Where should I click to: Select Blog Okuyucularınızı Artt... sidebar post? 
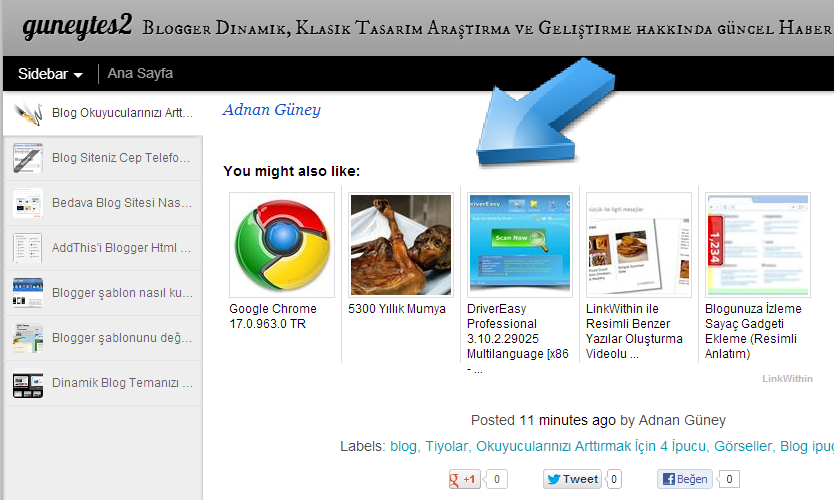click(103, 113)
